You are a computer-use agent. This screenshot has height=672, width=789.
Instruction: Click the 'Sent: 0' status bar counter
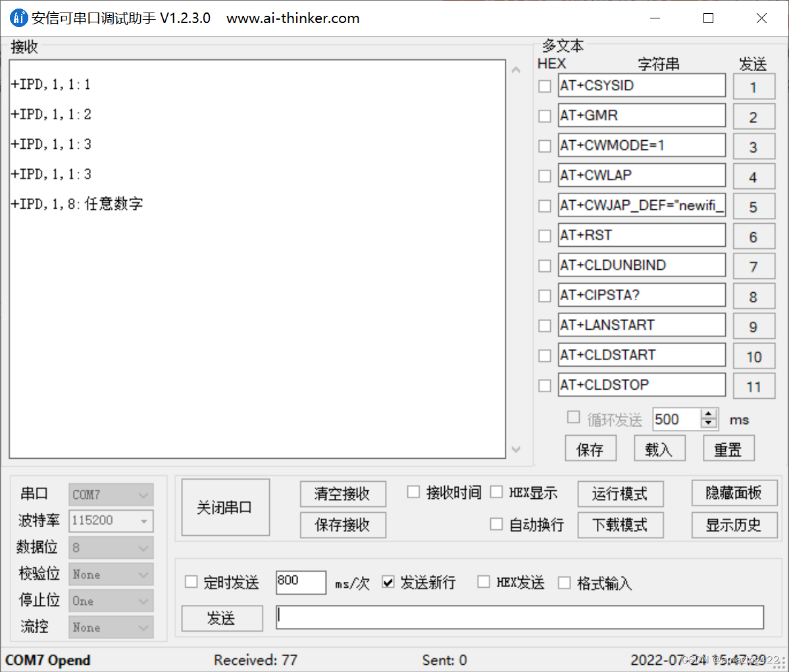coord(444,660)
